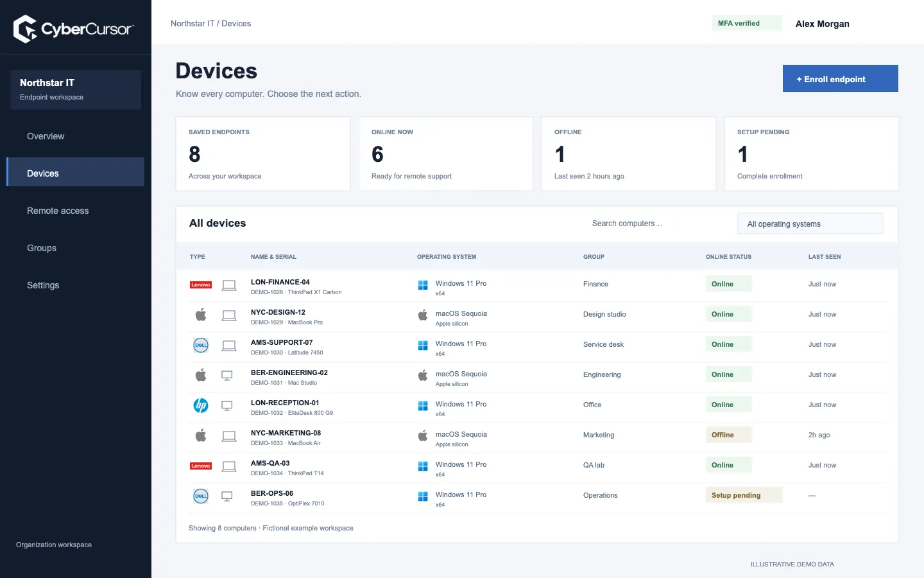Click Windows OS icon for AMS-QA-03
The width and height of the screenshot is (924, 578).
pos(423,466)
